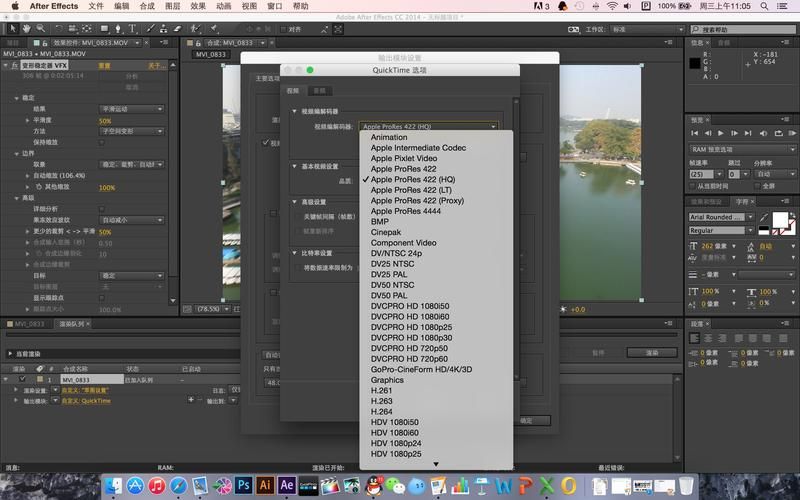This screenshot has width=800, height=500.
Task: Toggle render checkbox for MVI_0833 queue item
Action: (20, 380)
